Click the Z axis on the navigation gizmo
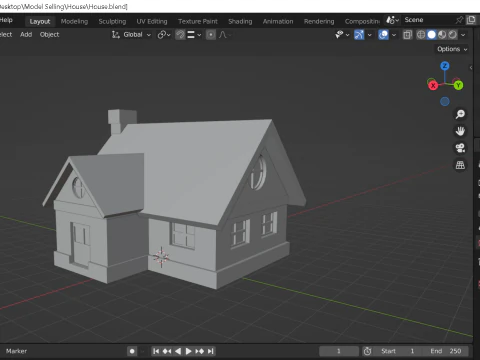Screen dimensions: 480x360 point(445,66)
